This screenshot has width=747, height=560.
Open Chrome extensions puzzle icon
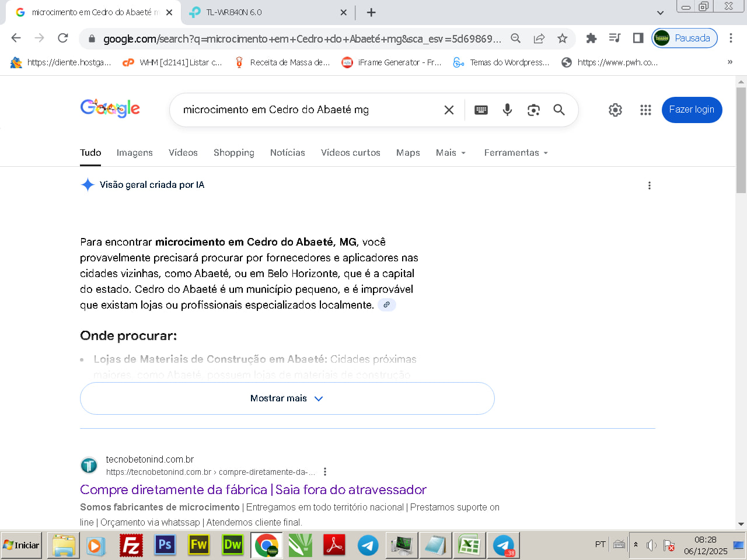[591, 38]
